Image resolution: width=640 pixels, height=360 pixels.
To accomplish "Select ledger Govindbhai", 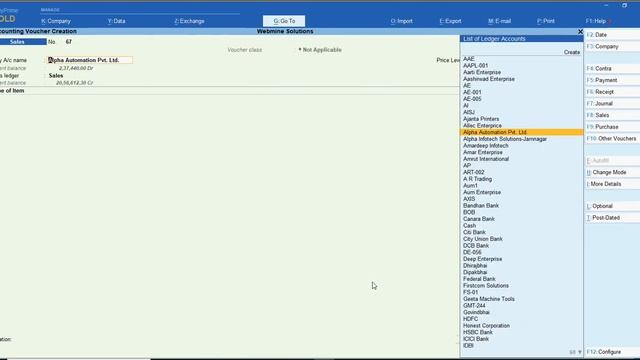I will tap(476, 312).
